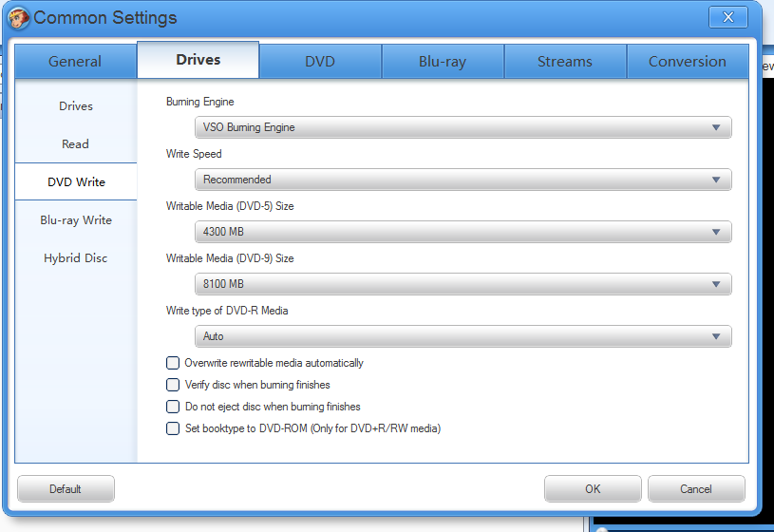Open the Conversion tab
The height and width of the screenshot is (532, 774).
tap(688, 61)
